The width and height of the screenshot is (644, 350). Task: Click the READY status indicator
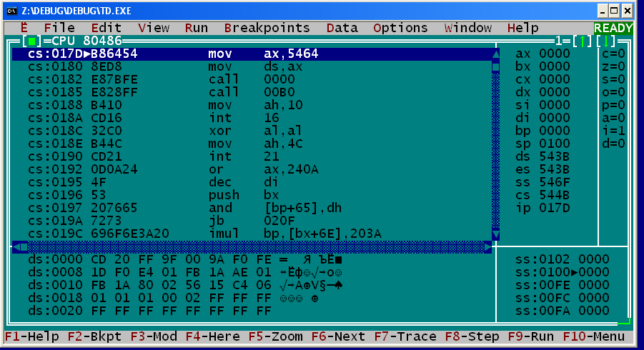click(613, 28)
